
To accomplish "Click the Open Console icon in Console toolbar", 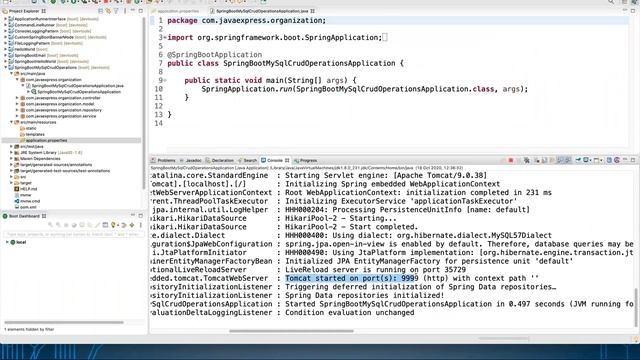I will pos(597,160).
